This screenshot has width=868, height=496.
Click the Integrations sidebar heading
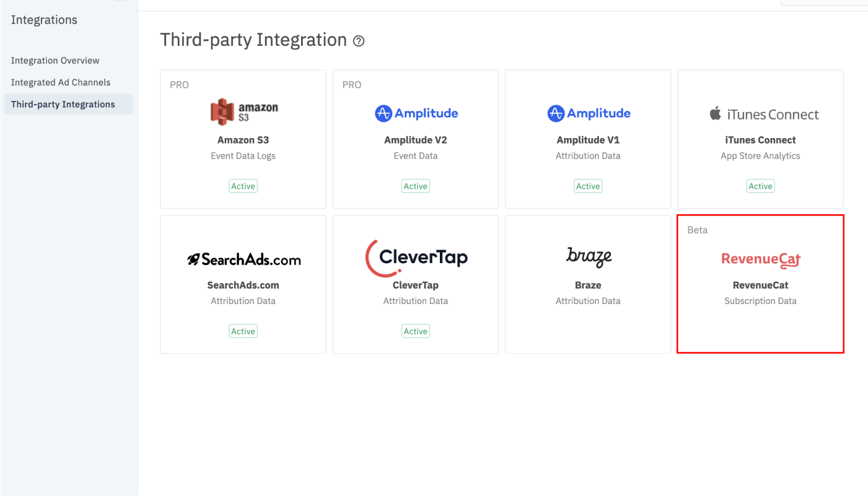44,20
